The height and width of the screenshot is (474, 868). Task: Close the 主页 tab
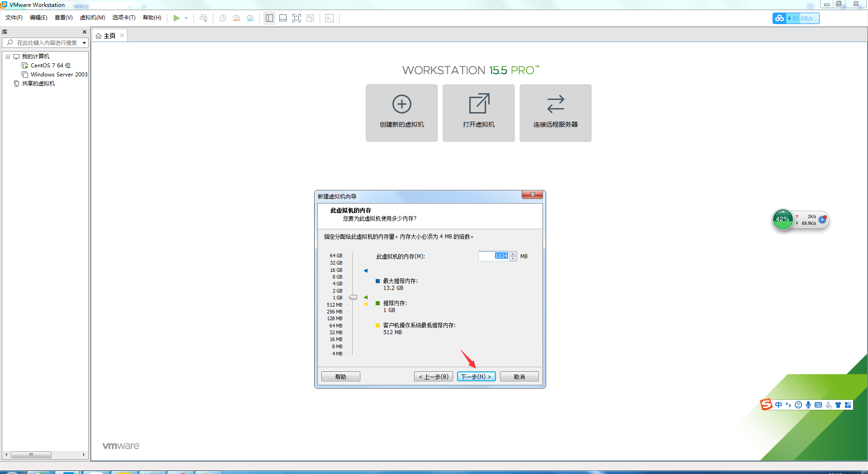(122, 35)
